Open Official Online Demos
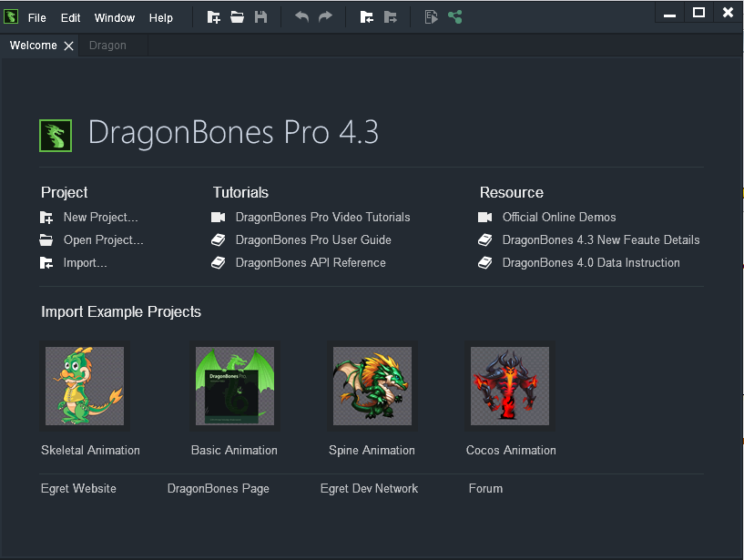744x560 pixels. pos(559,218)
